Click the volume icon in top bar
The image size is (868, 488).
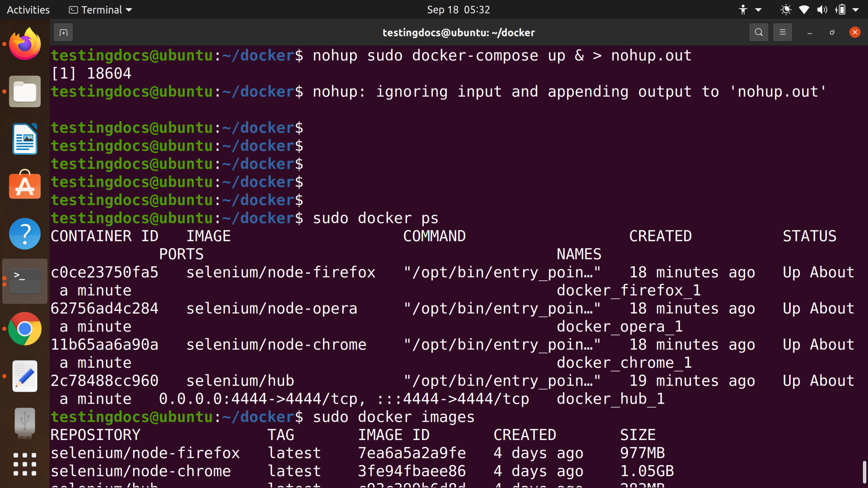point(822,9)
